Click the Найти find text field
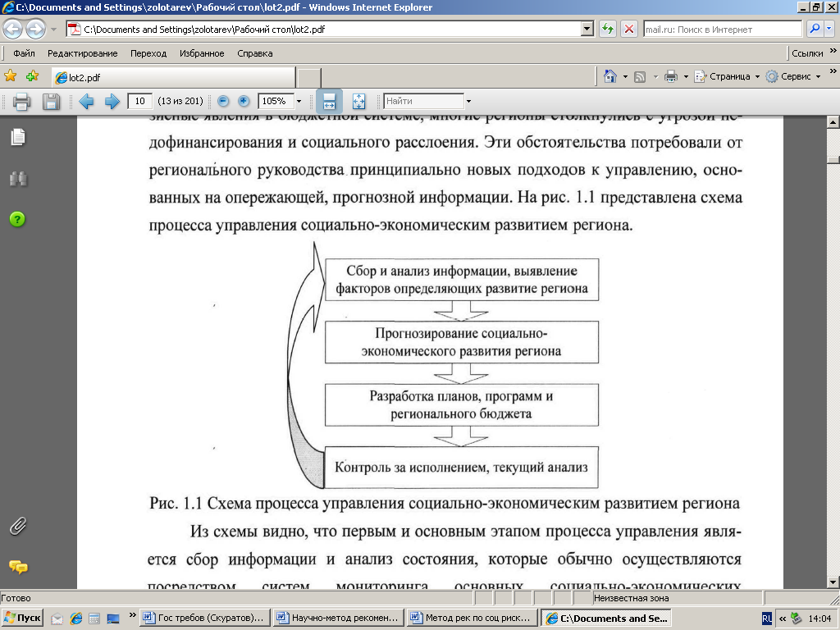 tap(424, 101)
